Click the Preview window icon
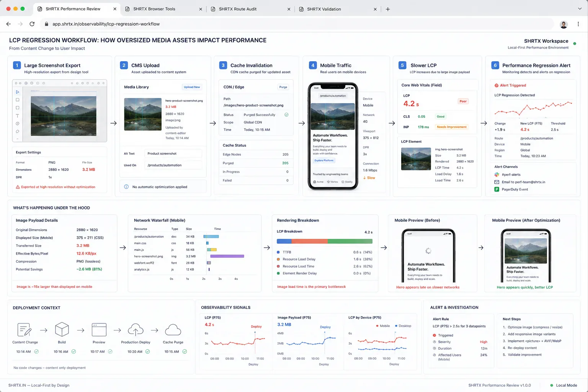This screenshot has width=588, height=392. coord(99,330)
